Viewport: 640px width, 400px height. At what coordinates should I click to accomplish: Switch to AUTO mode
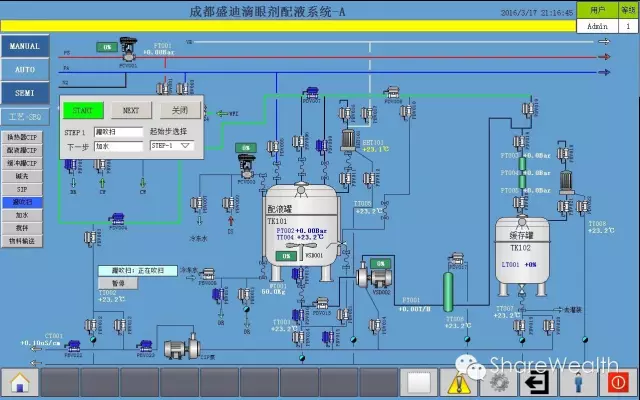25,69
